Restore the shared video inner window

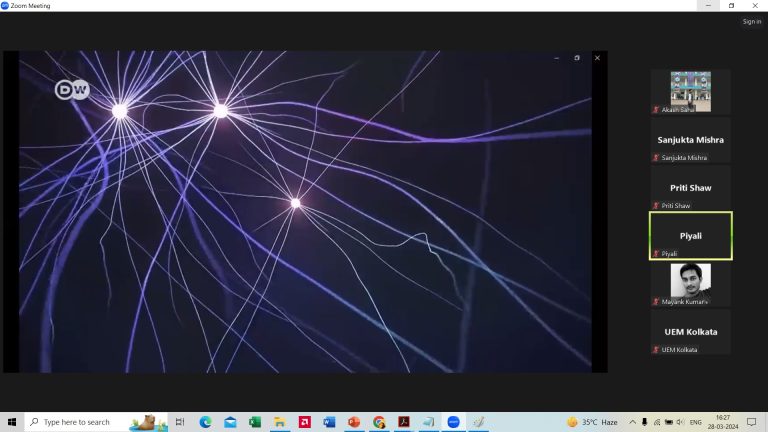pyautogui.click(x=577, y=58)
